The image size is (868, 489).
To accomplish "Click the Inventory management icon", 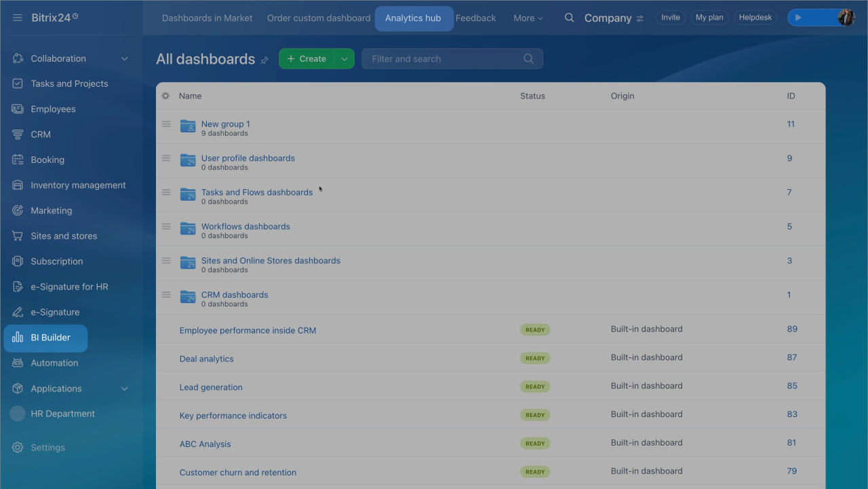I will (x=18, y=185).
